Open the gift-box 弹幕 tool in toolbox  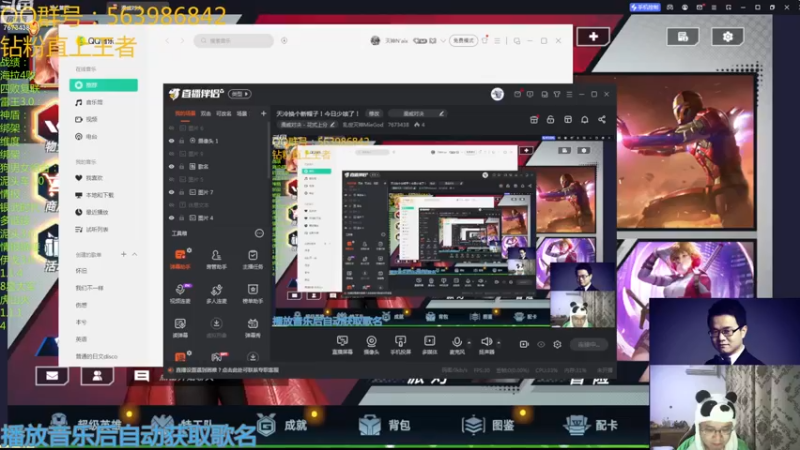pos(253,328)
